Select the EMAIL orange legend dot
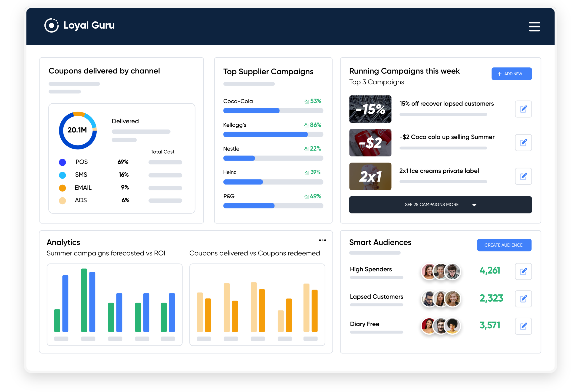The height and width of the screenshot is (392, 581). pyautogui.click(x=62, y=188)
